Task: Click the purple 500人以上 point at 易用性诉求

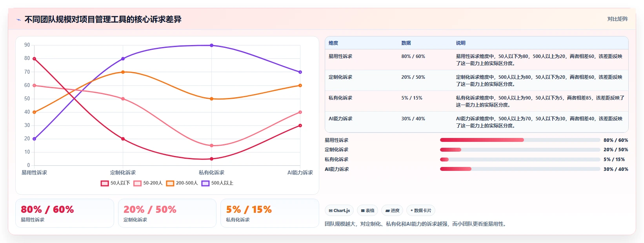Action: [x=35, y=139]
